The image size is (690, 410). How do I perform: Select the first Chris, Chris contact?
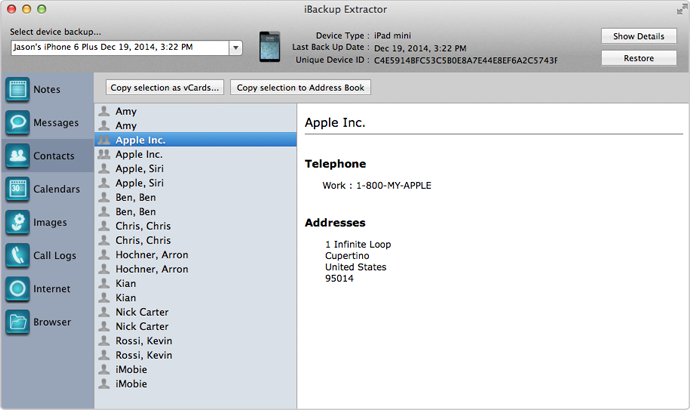pos(195,226)
